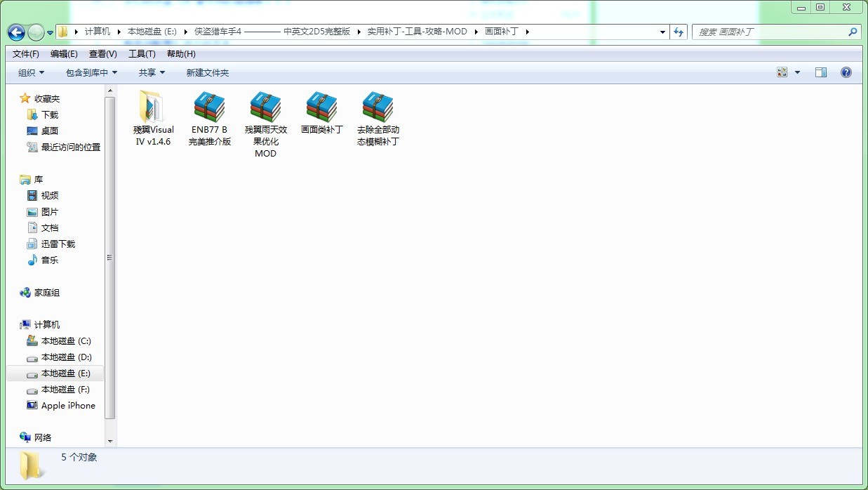This screenshot has height=490, width=868.
Task: Click the search magnifier icon
Action: (x=853, y=32)
